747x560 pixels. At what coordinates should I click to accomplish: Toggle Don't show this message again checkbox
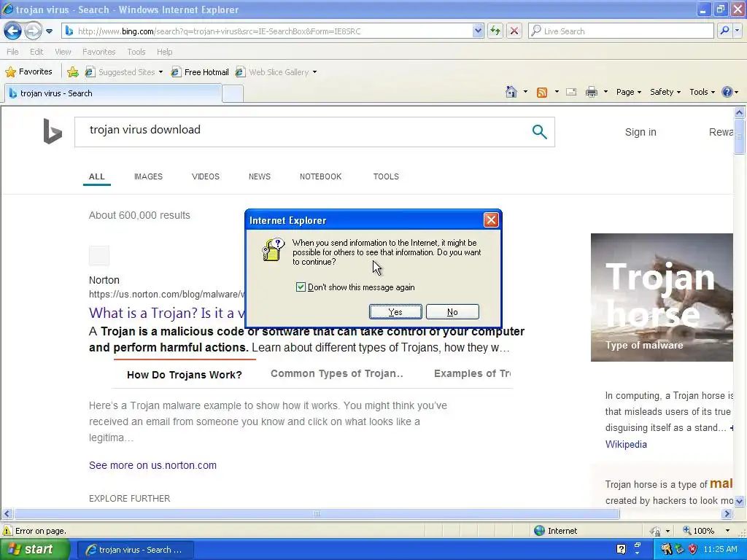301,287
